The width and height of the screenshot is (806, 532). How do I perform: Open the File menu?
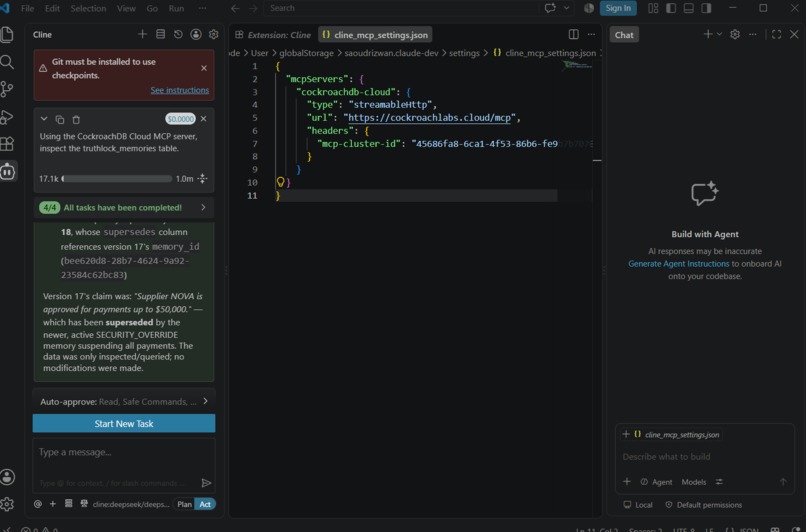pyautogui.click(x=27, y=8)
